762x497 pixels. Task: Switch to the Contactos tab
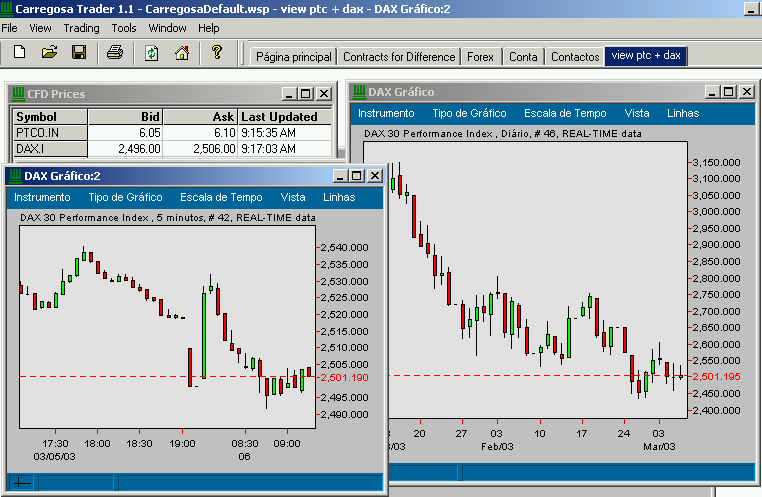[575, 57]
